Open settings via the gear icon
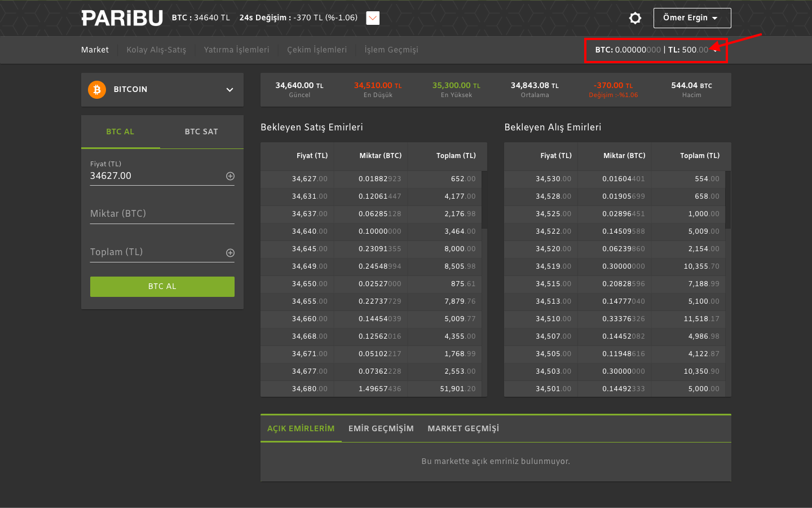The image size is (812, 508). point(635,17)
